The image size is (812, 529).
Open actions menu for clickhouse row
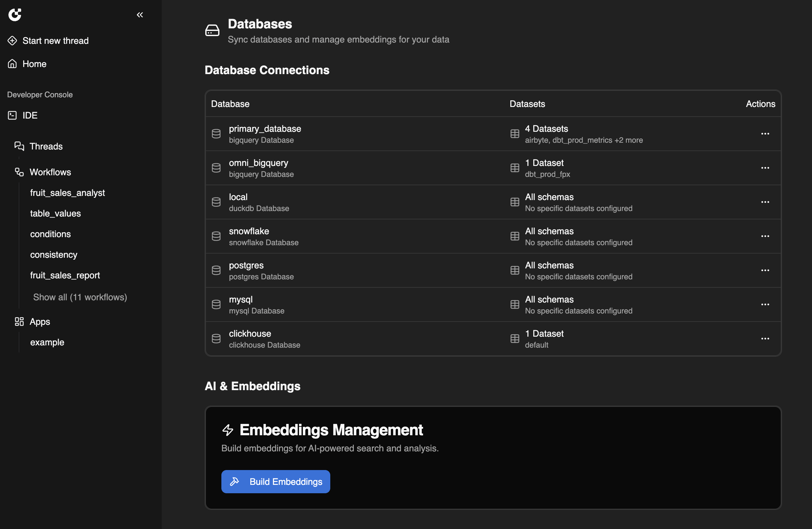click(x=765, y=338)
